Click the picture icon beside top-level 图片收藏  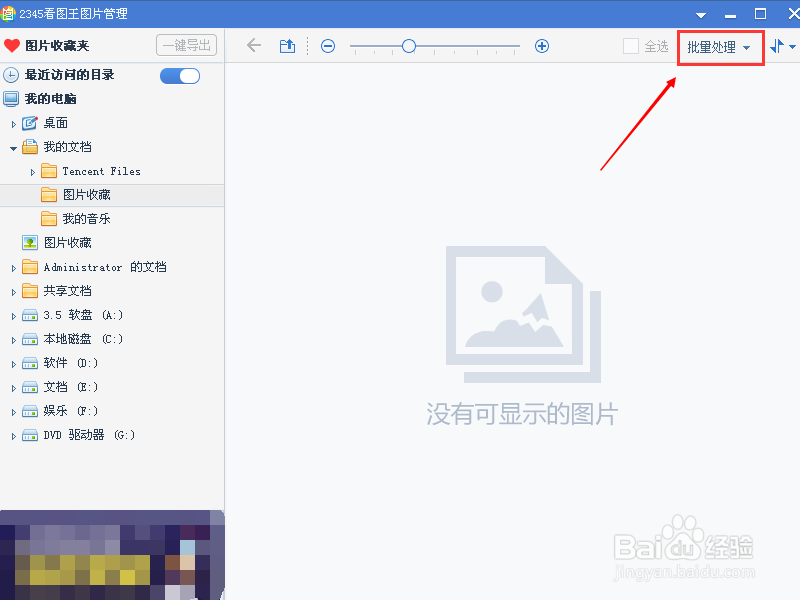(x=30, y=243)
